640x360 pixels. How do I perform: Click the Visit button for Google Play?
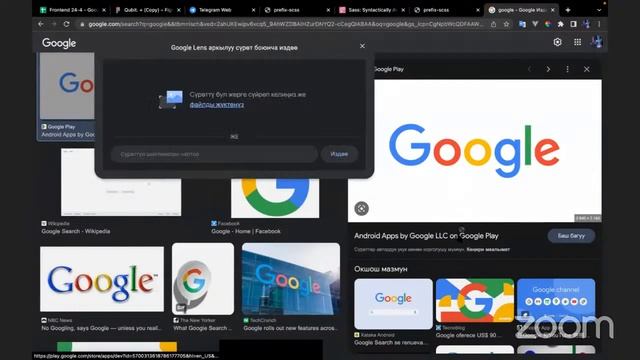[571, 236]
